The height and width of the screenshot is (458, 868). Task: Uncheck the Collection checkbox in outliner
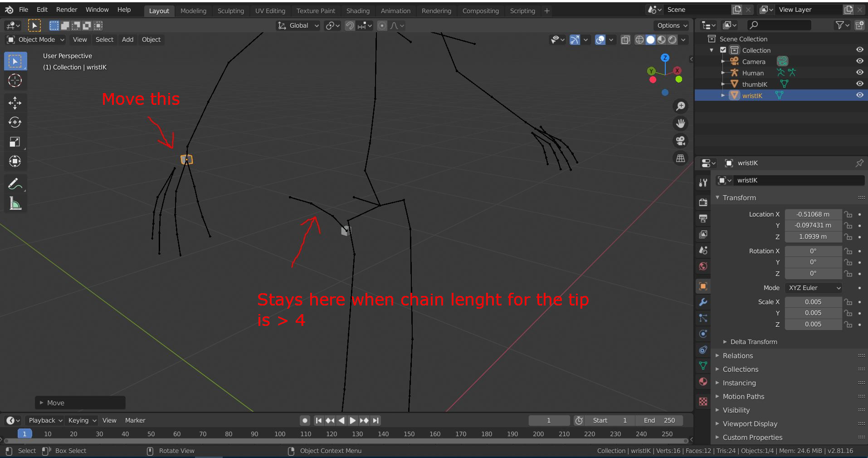pyautogui.click(x=722, y=50)
